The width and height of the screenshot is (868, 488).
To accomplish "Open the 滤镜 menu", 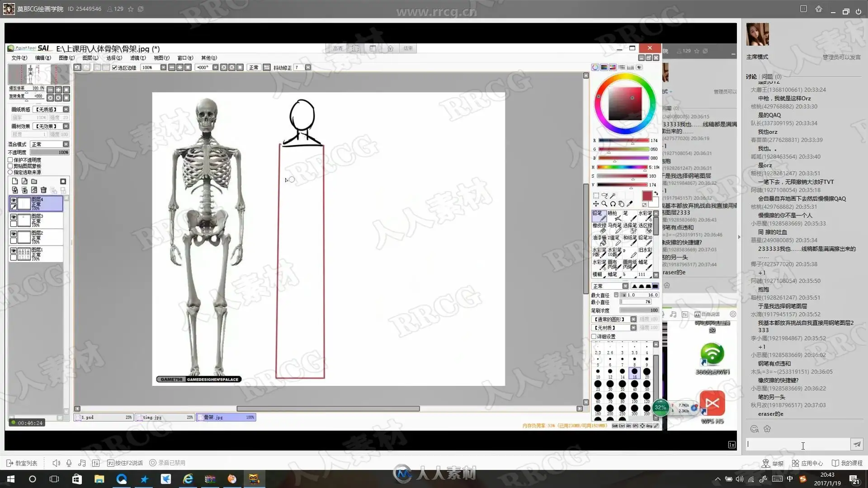I will pos(138,58).
